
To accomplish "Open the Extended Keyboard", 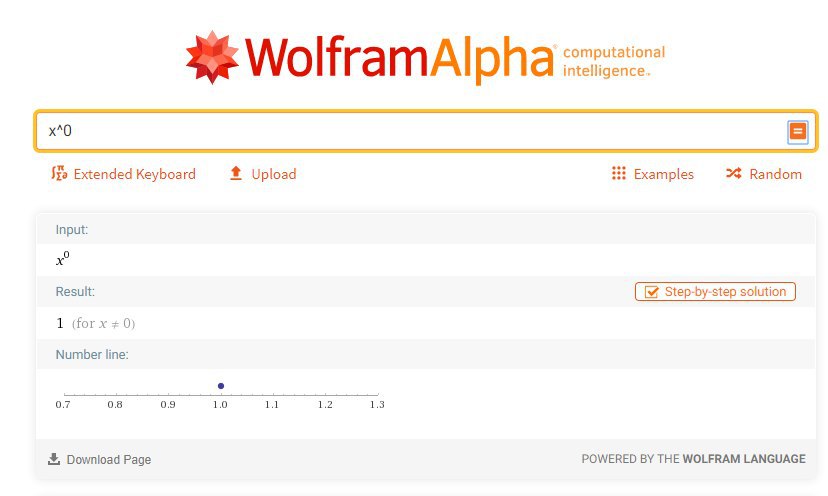I will [123, 174].
